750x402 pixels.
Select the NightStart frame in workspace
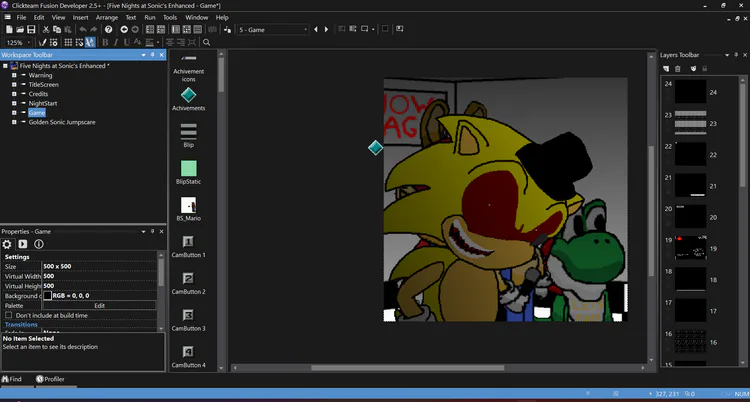click(x=43, y=103)
